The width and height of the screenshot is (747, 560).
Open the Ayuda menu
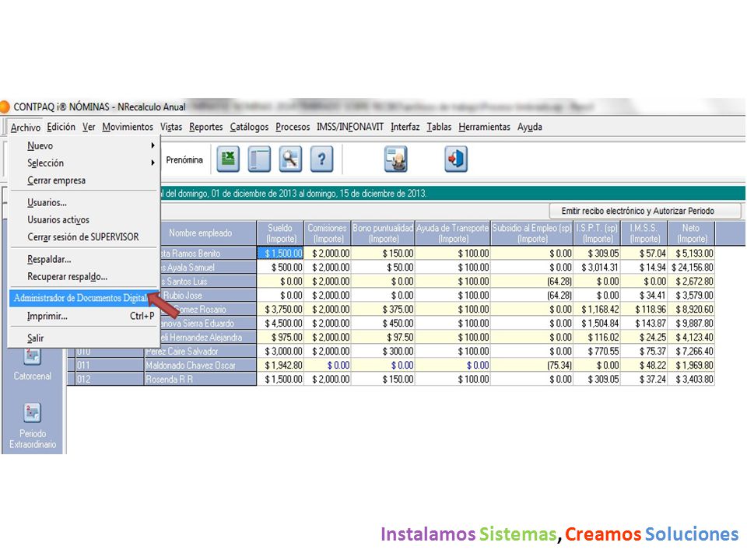click(530, 127)
